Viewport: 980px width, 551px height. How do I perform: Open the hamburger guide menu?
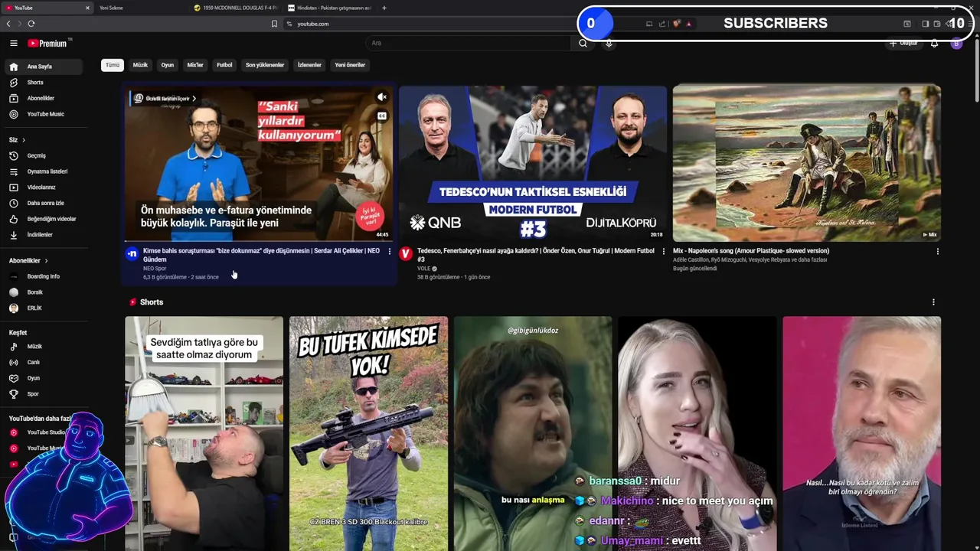coord(13,44)
